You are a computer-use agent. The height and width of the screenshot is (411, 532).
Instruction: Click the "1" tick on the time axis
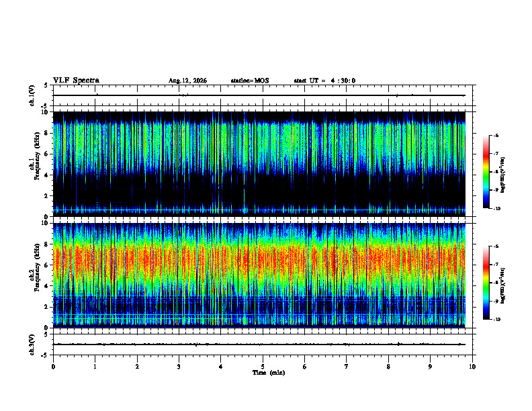[95, 367]
